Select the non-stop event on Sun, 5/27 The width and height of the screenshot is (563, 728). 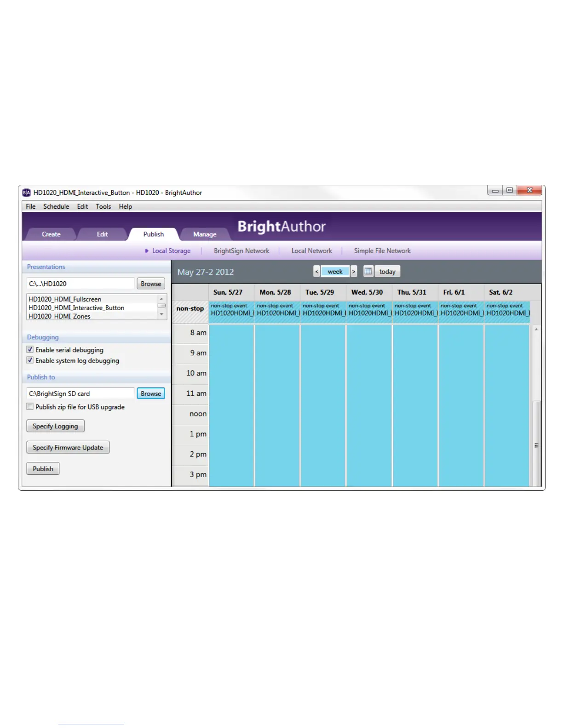(231, 312)
